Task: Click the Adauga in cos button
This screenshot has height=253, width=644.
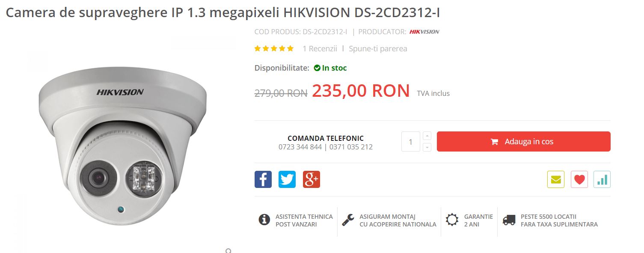Action: [524, 142]
